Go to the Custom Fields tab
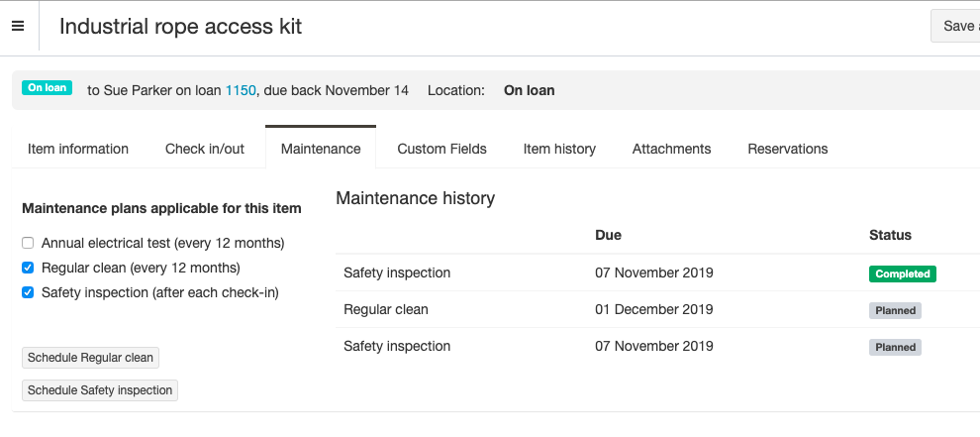 441,149
